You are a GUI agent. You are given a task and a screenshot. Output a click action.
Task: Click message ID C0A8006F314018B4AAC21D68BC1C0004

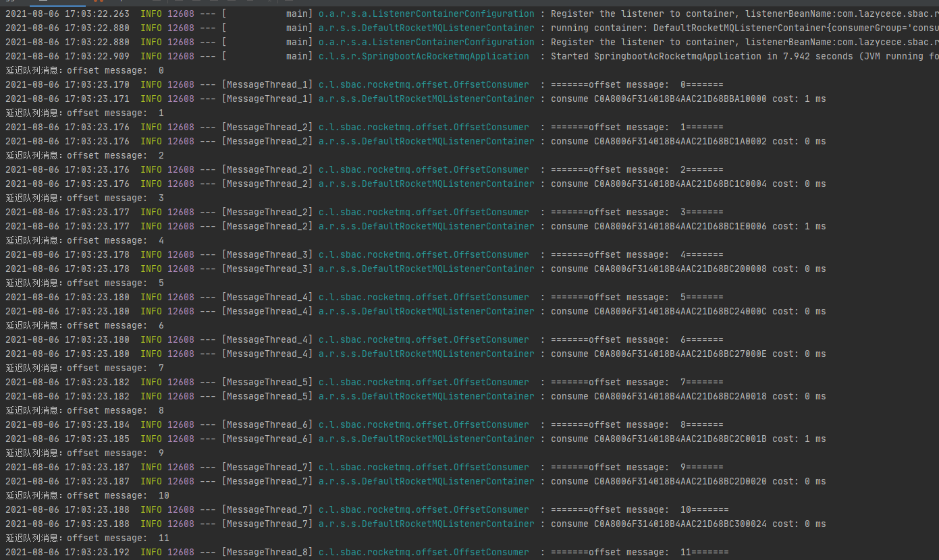coord(680,184)
